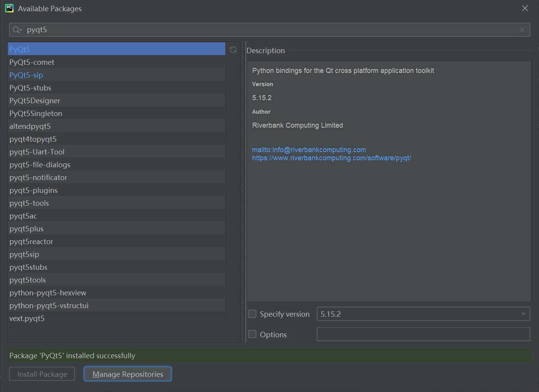Select the pyqt5sip package
Screen dimensions: 539x392
[117, 254]
